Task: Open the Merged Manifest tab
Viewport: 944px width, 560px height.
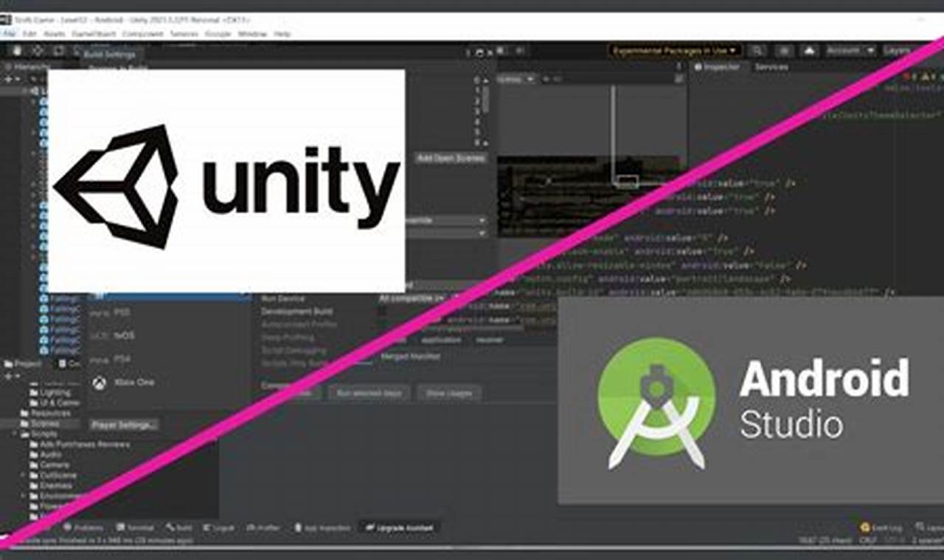Action: [x=410, y=357]
